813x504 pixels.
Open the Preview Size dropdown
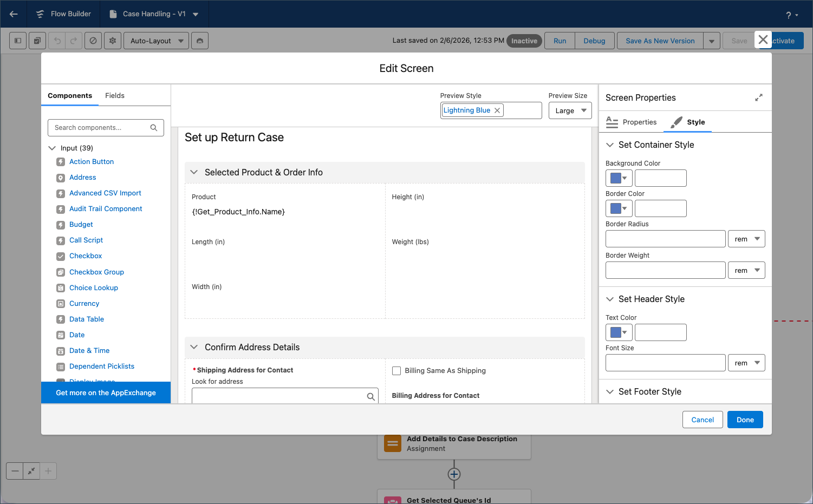[570, 110]
